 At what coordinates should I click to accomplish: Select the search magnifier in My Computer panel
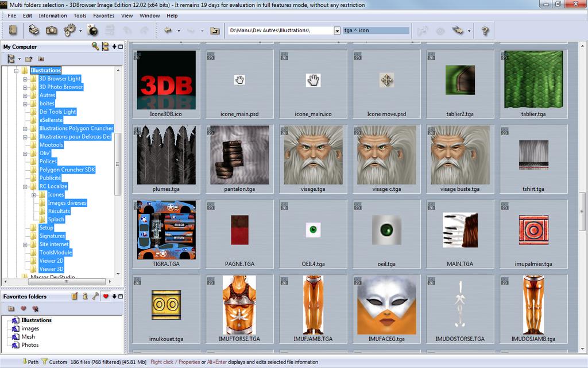click(95, 47)
